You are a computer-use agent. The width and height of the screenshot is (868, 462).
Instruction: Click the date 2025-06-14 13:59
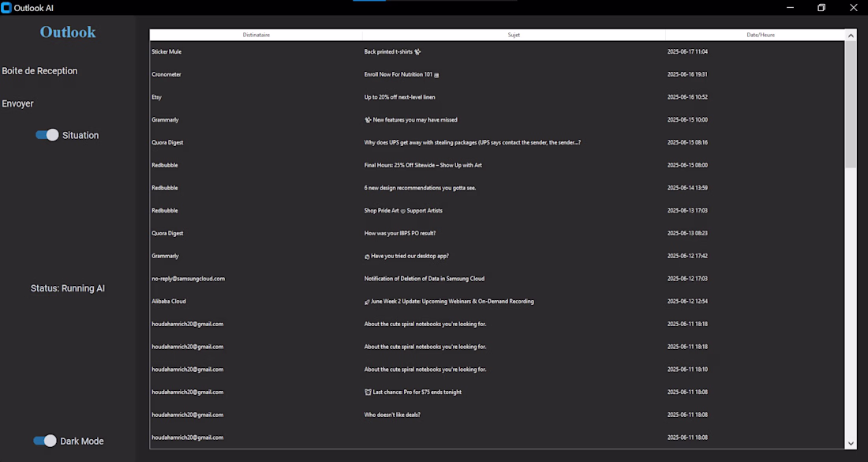687,188
